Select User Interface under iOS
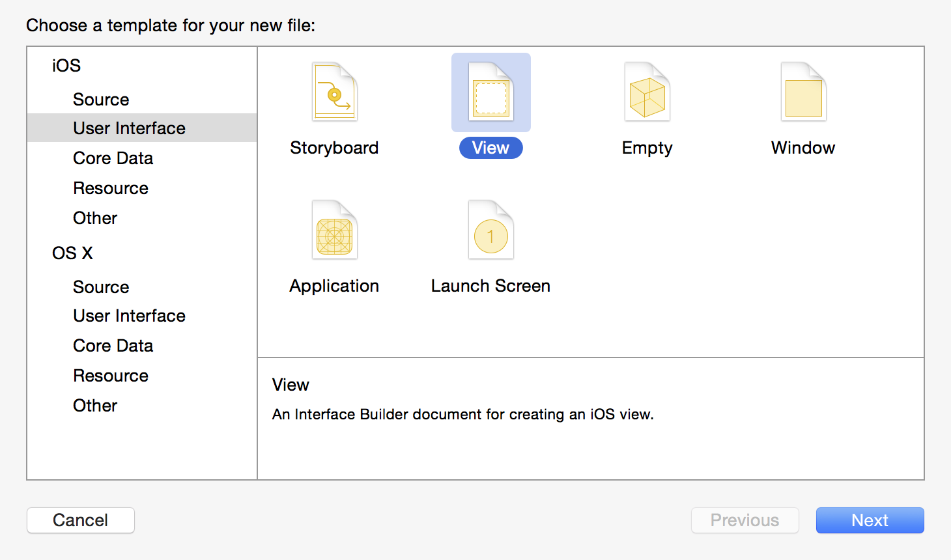This screenshot has width=951, height=560. (142, 128)
